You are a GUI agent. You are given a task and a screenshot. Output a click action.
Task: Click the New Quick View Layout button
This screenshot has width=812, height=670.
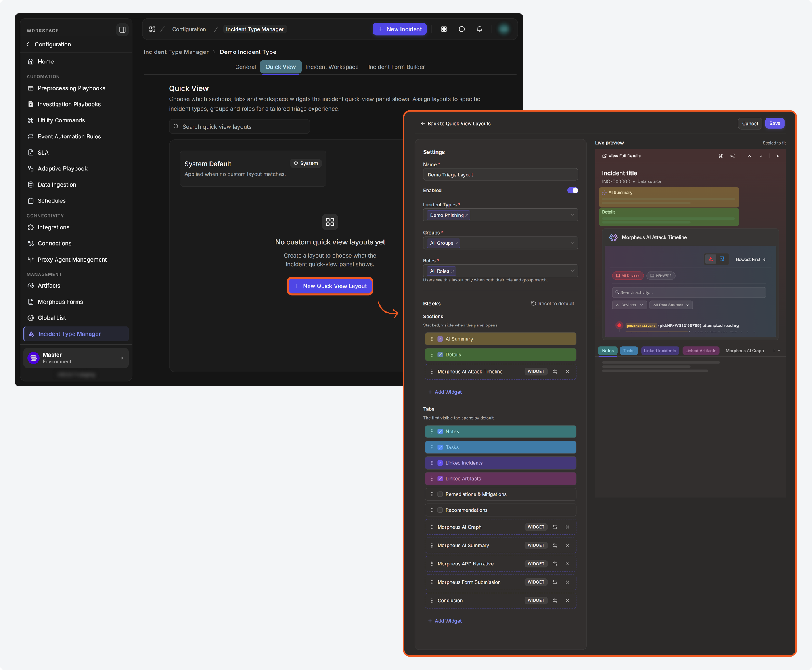[x=330, y=286]
